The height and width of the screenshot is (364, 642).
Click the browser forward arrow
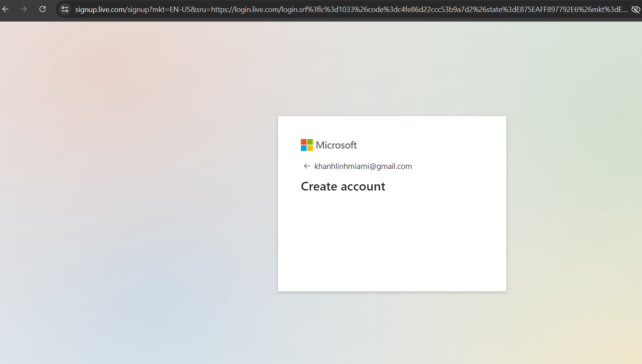[x=24, y=9]
